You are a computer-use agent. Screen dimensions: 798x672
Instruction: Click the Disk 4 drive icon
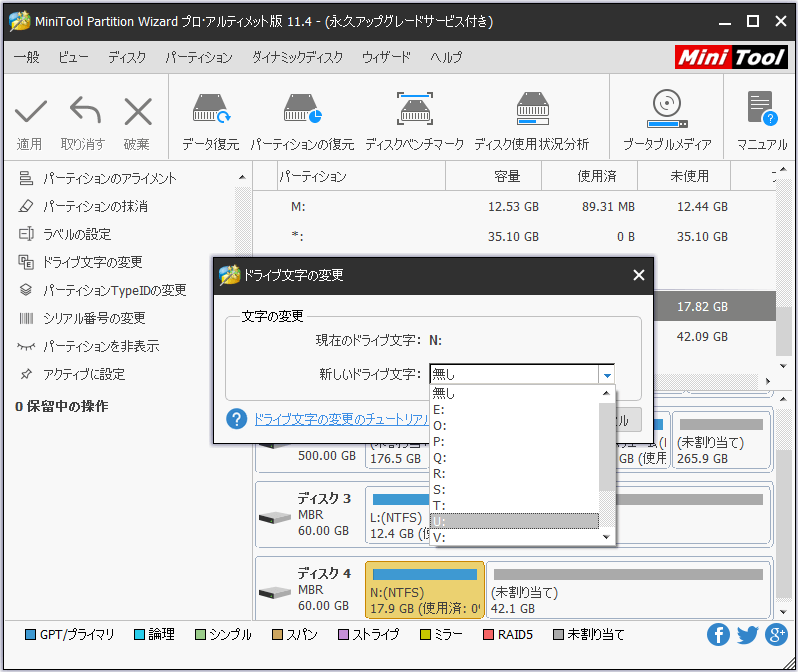click(x=275, y=593)
